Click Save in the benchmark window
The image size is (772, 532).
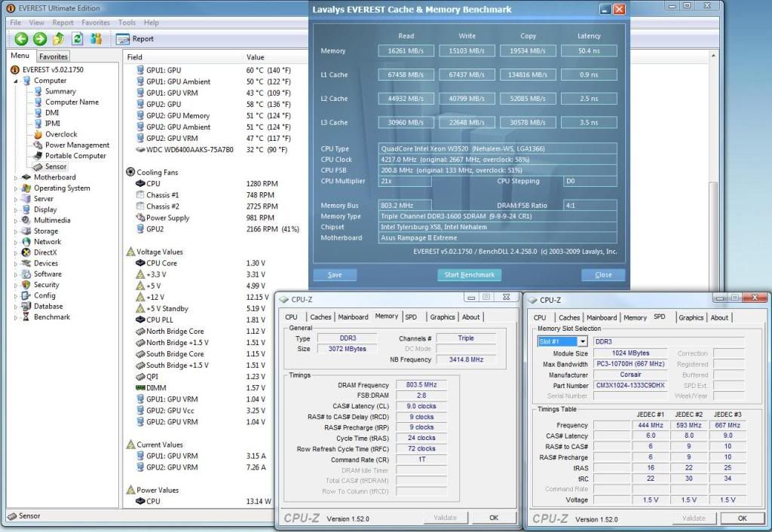(x=335, y=275)
